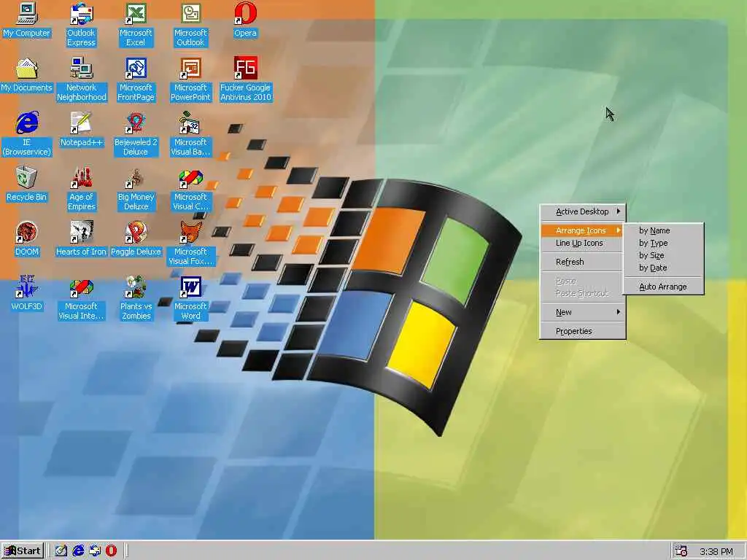
Task: Arrange icons by Name
Action: tap(663, 230)
